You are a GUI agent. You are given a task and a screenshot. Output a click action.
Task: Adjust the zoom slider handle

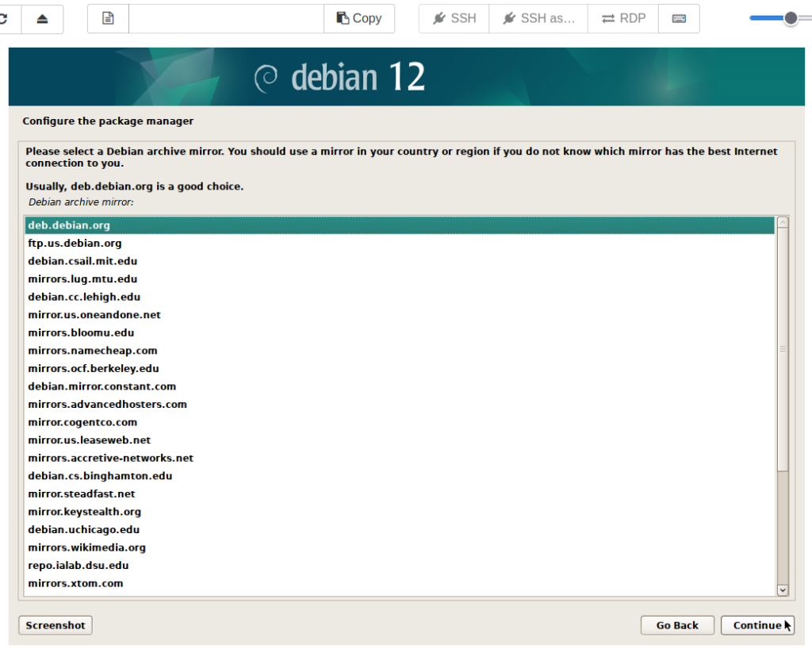[791, 18]
